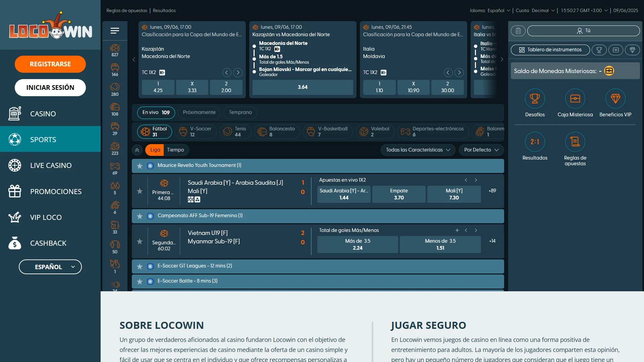Open the bet slip icon in right panel
This screenshot has height=362, width=644.
518,31
